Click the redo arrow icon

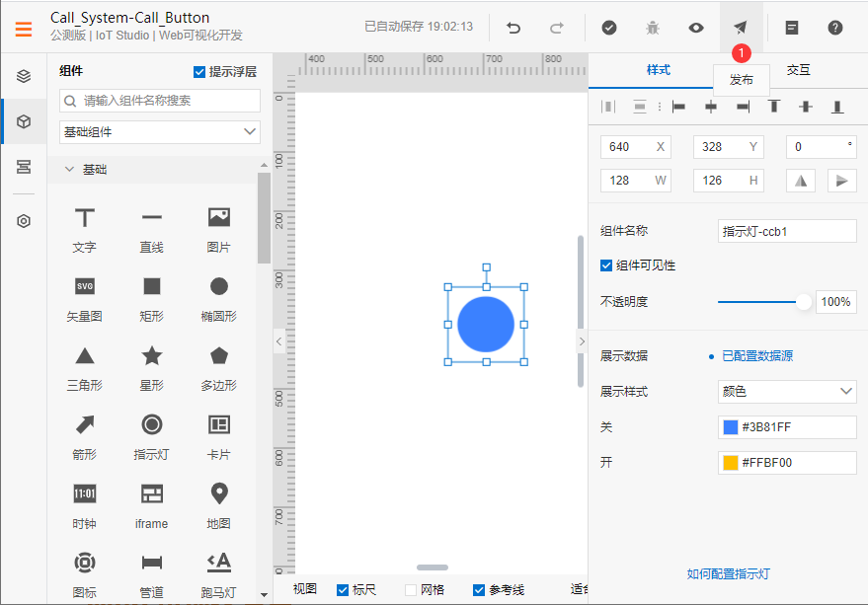[x=557, y=28]
